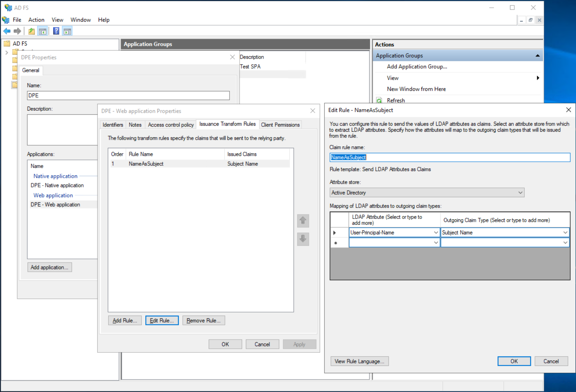Click the Up one level folder icon
This screenshot has height=392, width=576.
point(32,31)
